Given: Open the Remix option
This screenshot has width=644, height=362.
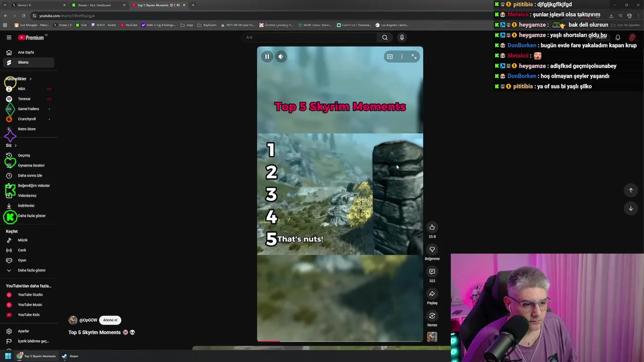Looking at the screenshot, I should click(432, 316).
